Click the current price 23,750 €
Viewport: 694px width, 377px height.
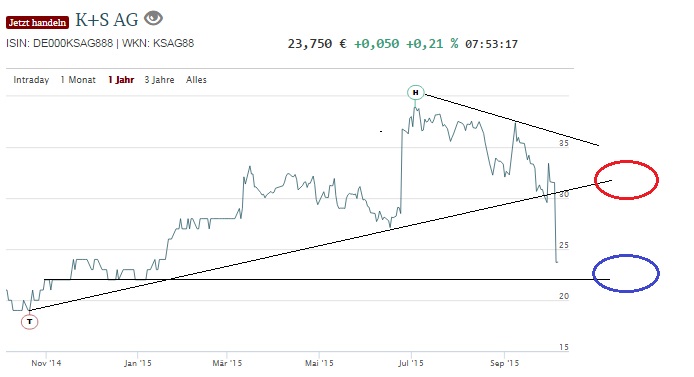pyautogui.click(x=317, y=44)
